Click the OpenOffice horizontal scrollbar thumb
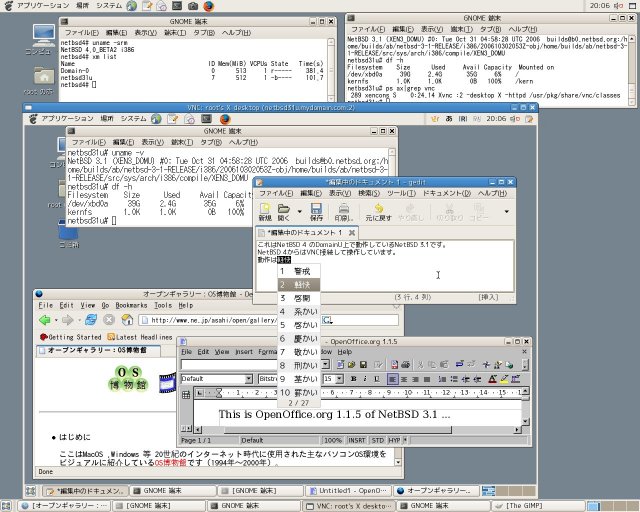 pos(337,430)
